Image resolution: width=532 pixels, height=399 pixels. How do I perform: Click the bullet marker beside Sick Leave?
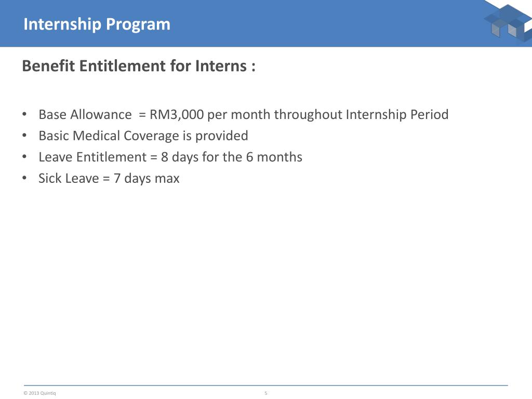click(x=24, y=178)
